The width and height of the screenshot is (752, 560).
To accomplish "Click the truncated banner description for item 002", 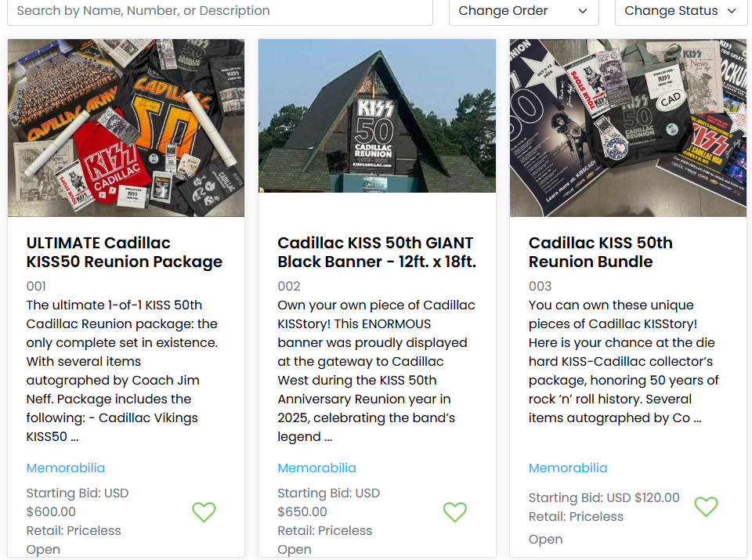I will click(377, 370).
